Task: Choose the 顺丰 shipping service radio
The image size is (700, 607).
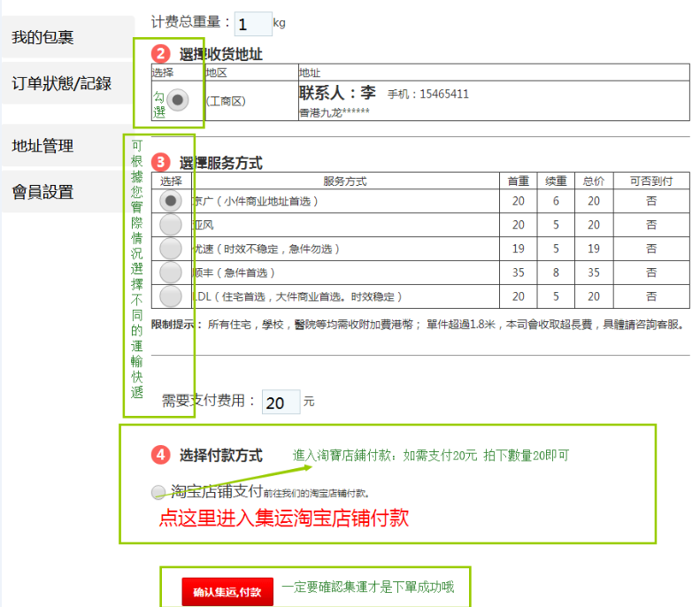Action: pyautogui.click(x=171, y=273)
